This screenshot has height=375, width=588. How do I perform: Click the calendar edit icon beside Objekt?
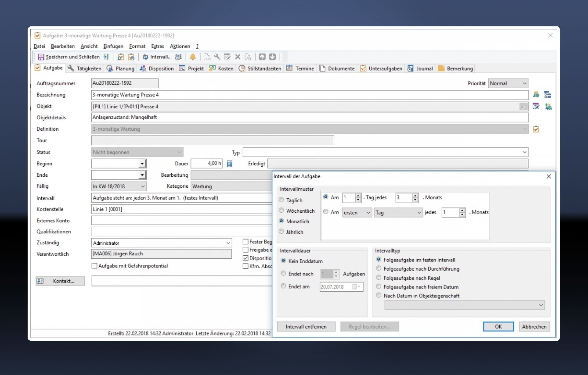[x=536, y=106]
